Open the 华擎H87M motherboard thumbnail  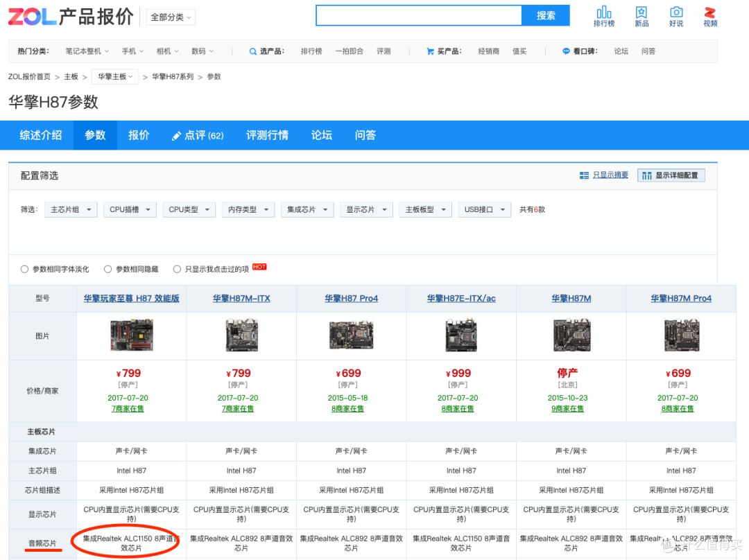(571, 335)
